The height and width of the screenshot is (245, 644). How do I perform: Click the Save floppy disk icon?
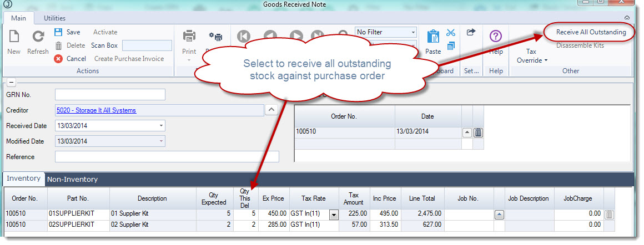click(x=58, y=32)
